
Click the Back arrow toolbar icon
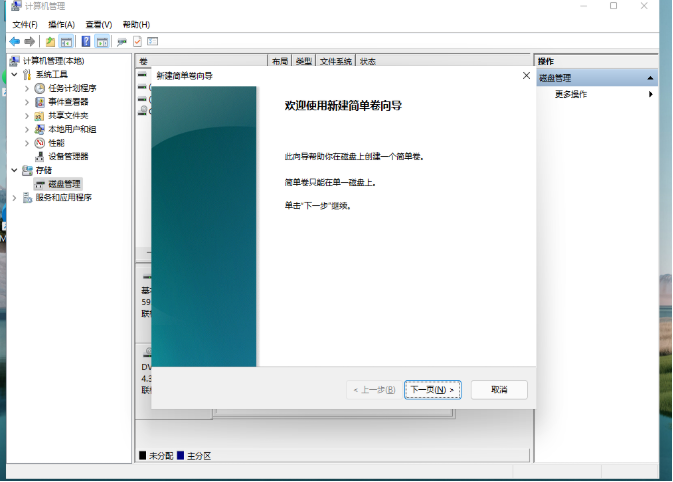14,42
